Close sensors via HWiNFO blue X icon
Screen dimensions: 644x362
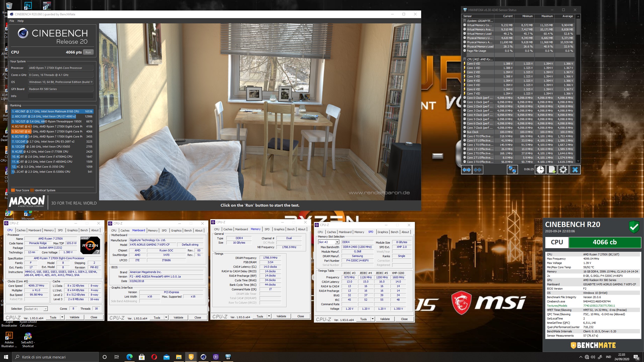pos(575,170)
